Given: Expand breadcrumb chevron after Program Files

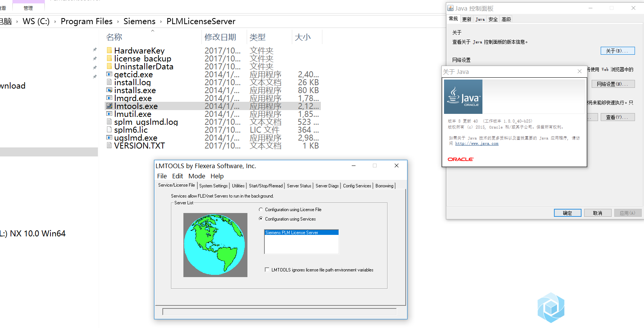Looking at the screenshot, I should [118, 21].
